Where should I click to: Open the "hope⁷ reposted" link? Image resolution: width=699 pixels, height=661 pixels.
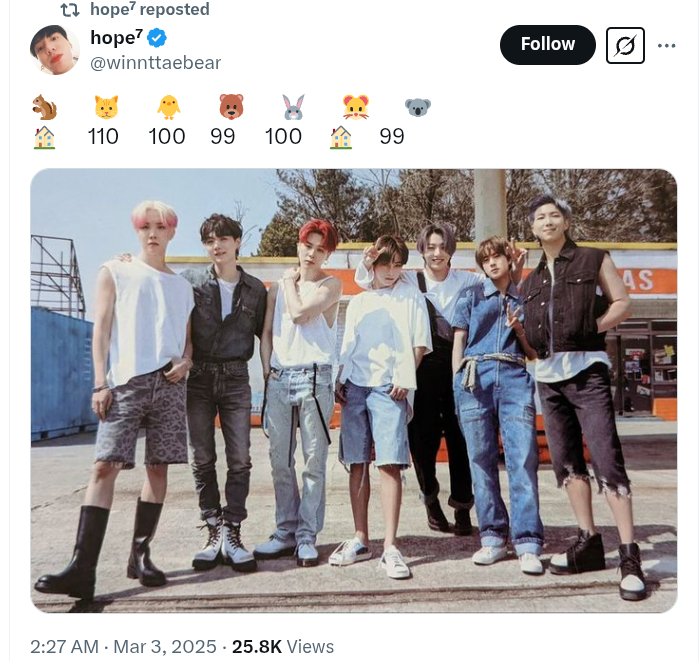point(149,10)
